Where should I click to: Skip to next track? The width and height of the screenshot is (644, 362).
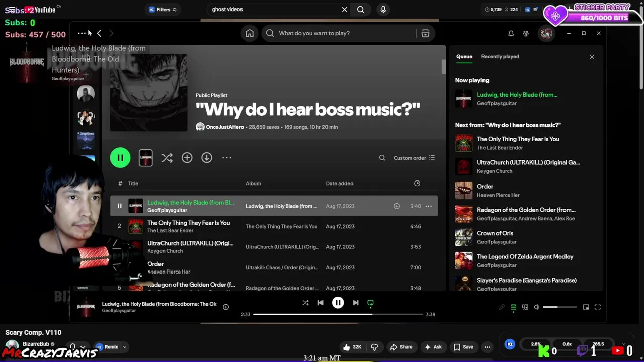click(355, 303)
